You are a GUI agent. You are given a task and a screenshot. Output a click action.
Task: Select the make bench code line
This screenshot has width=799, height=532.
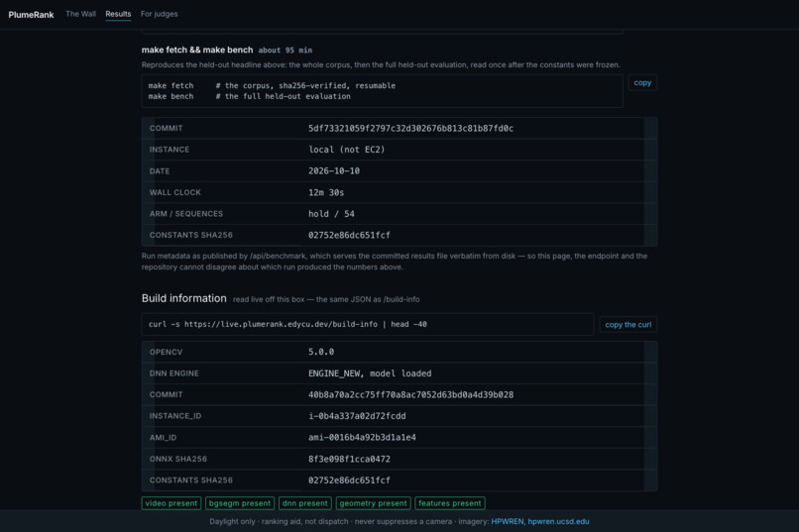click(x=249, y=96)
